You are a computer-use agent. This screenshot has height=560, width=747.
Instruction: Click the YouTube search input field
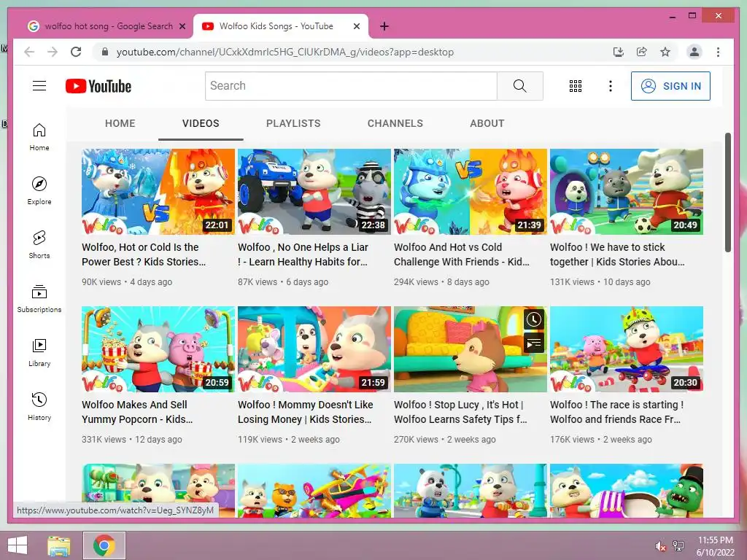(x=351, y=86)
